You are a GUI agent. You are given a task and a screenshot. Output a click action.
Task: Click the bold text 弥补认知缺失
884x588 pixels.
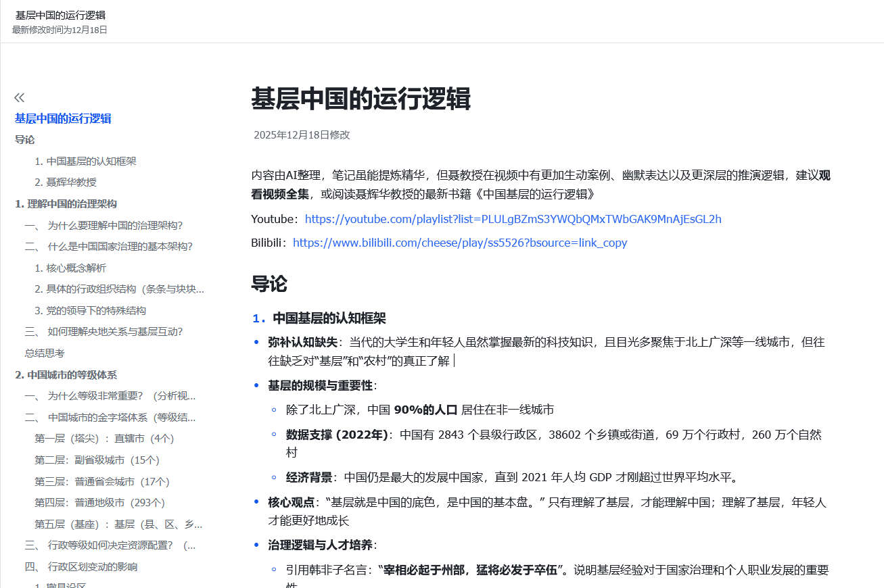coord(302,342)
